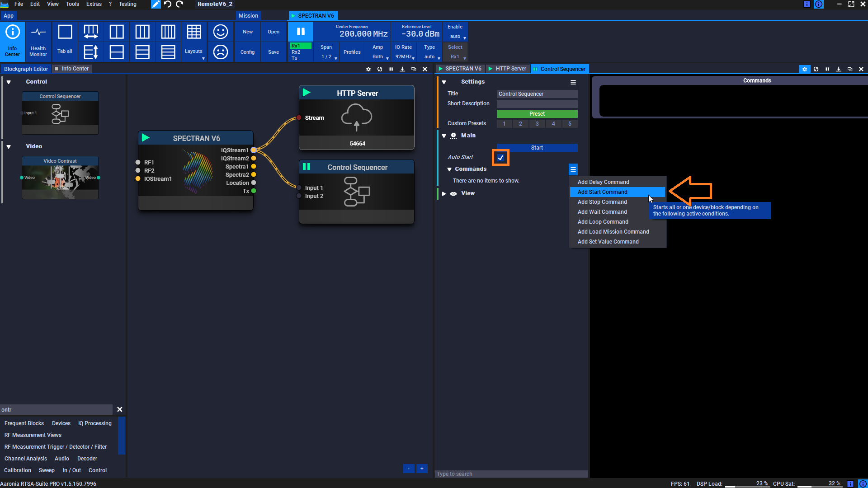
Task: Click the Center Frequency value field
Action: point(363,34)
